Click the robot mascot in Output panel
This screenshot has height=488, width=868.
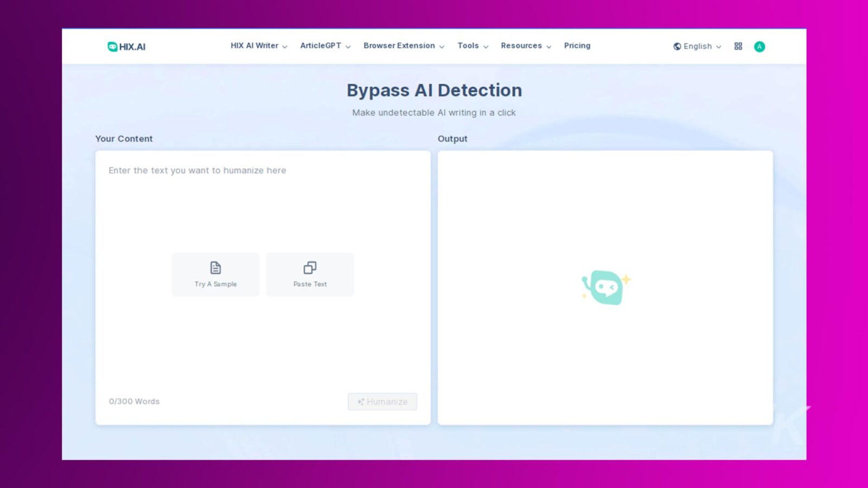605,287
